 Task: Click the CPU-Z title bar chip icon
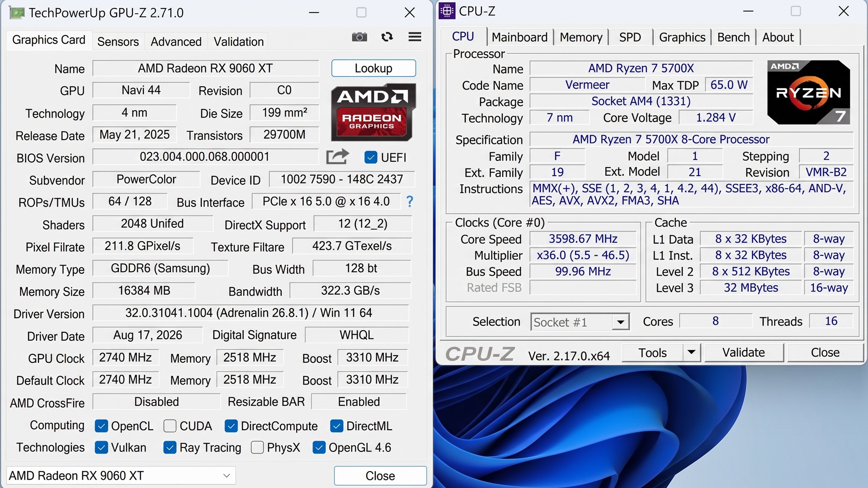pyautogui.click(x=447, y=11)
